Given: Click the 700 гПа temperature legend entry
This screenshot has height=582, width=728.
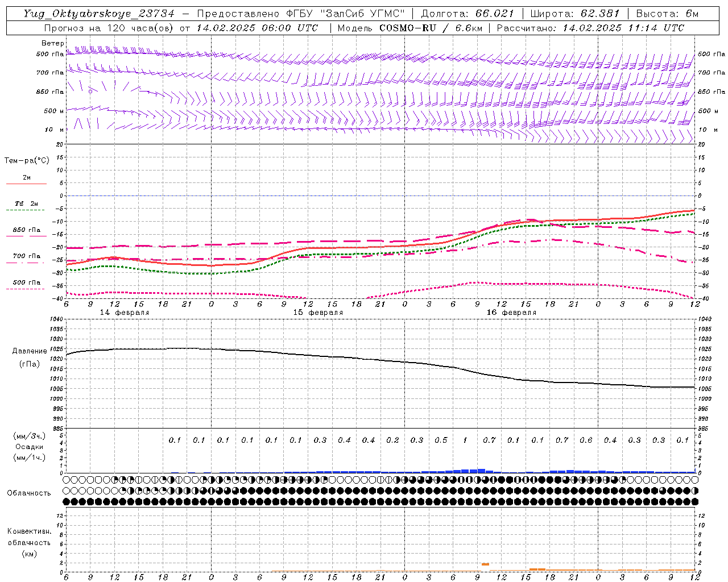Looking at the screenshot, I should (x=27, y=256).
